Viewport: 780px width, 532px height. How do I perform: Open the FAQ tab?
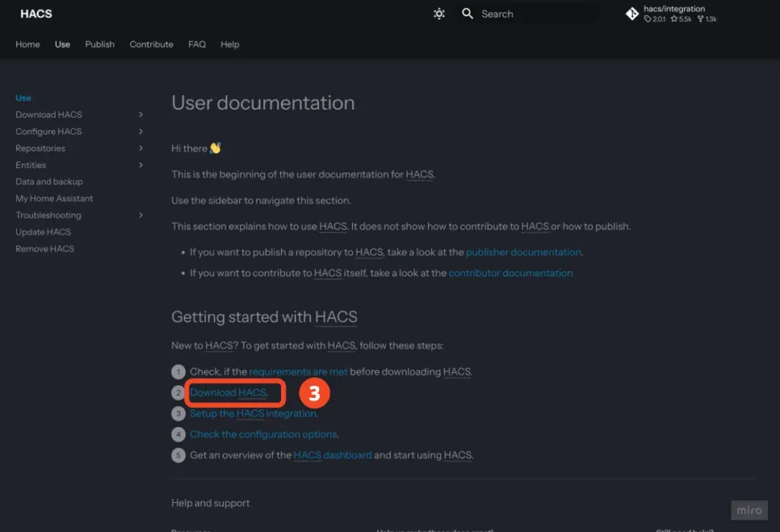pos(197,44)
